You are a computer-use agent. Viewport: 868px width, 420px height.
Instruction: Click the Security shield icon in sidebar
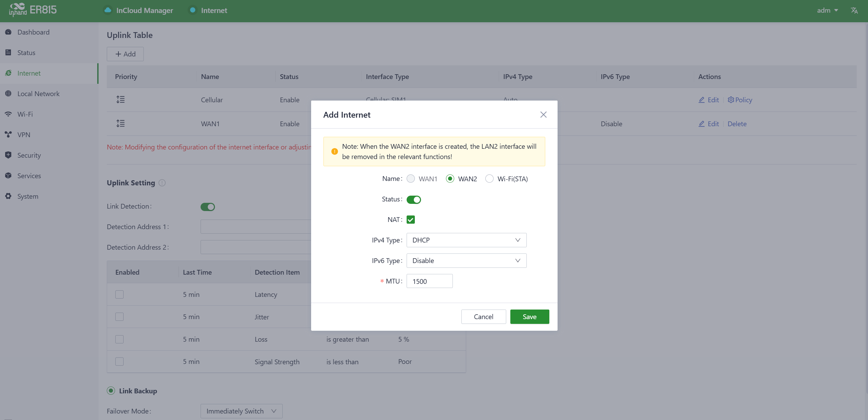tap(9, 155)
